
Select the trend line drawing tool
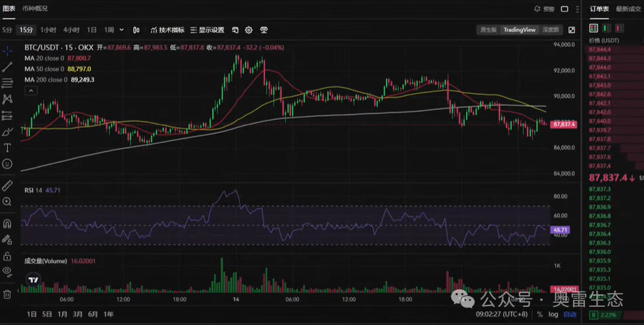pyautogui.click(x=7, y=67)
